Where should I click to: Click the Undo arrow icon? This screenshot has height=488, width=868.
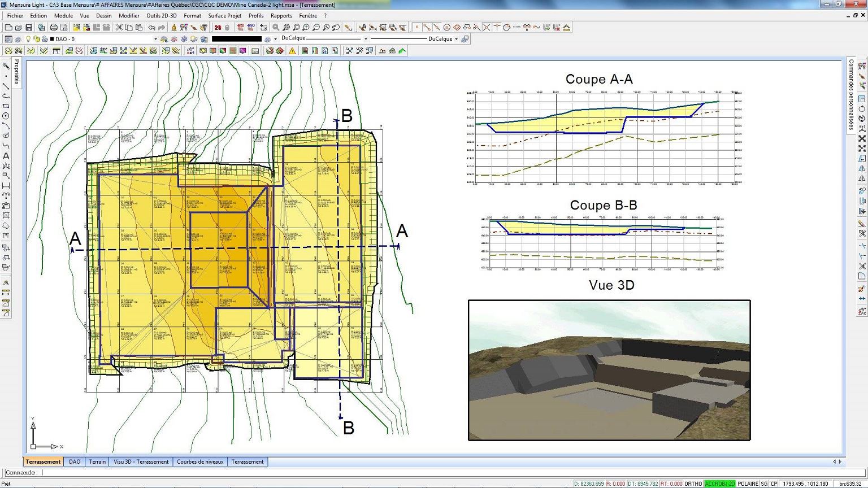coord(151,27)
